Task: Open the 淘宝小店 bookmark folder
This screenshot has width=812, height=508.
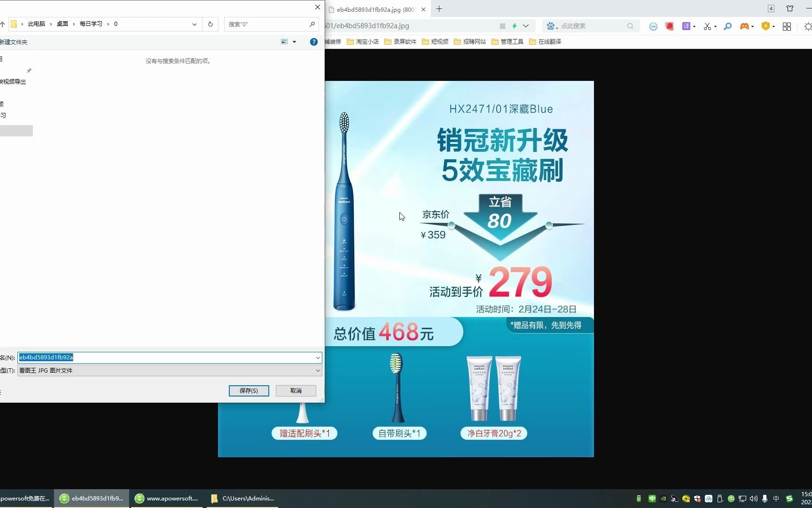Action: coord(363,42)
